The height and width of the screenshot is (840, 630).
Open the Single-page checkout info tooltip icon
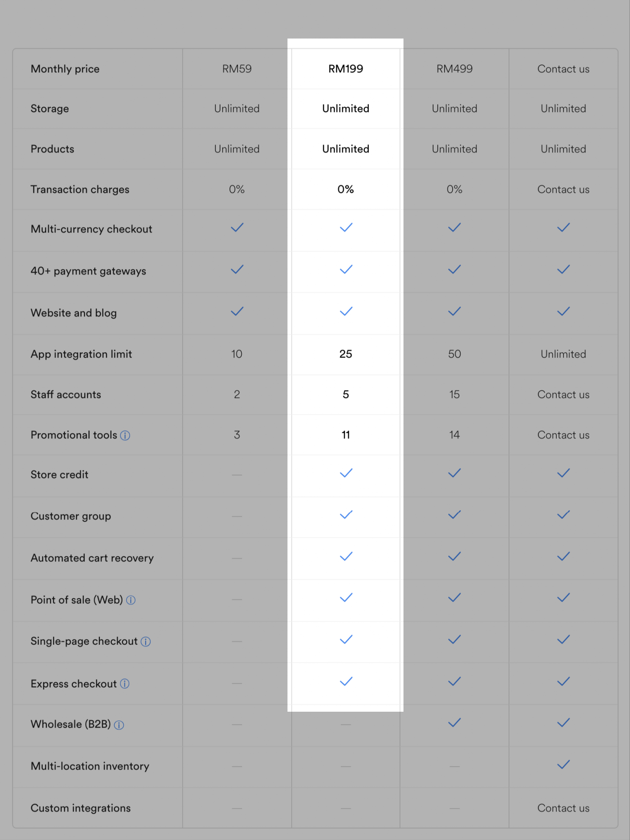pos(146,641)
